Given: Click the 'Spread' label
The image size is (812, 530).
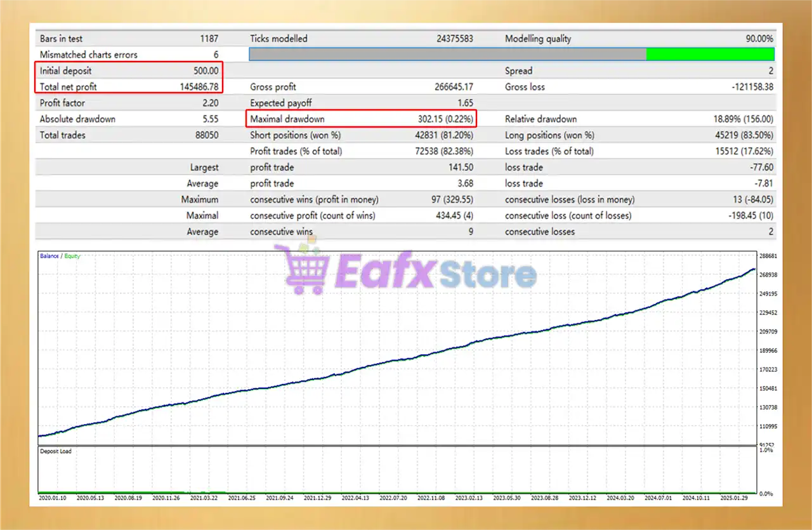Looking at the screenshot, I should coord(518,71).
